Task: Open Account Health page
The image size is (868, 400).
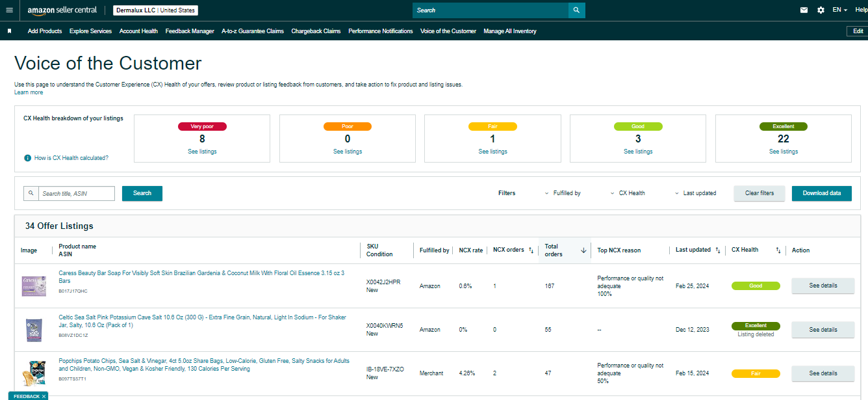Action: (138, 31)
